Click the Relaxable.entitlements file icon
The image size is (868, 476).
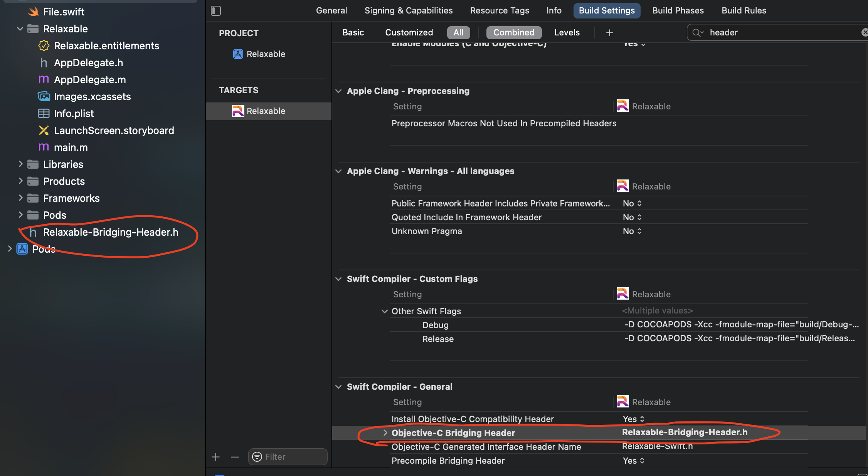click(x=44, y=46)
